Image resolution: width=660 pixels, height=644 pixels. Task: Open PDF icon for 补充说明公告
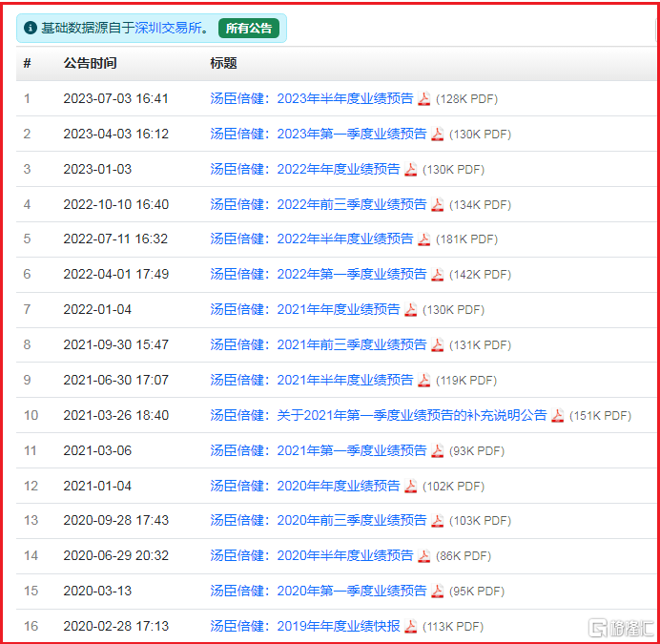point(557,417)
